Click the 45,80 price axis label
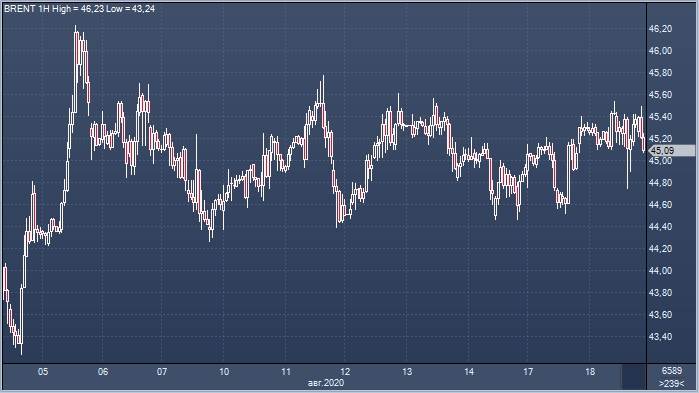 click(660, 73)
